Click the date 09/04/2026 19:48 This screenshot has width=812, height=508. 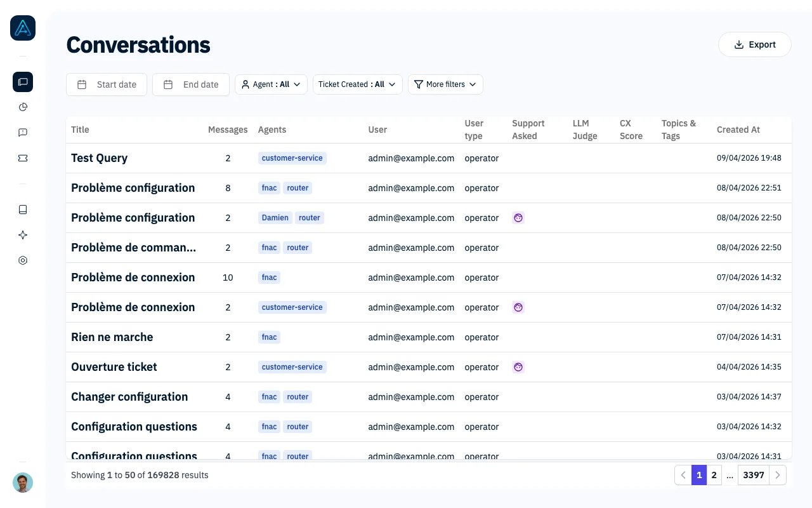coord(749,158)
